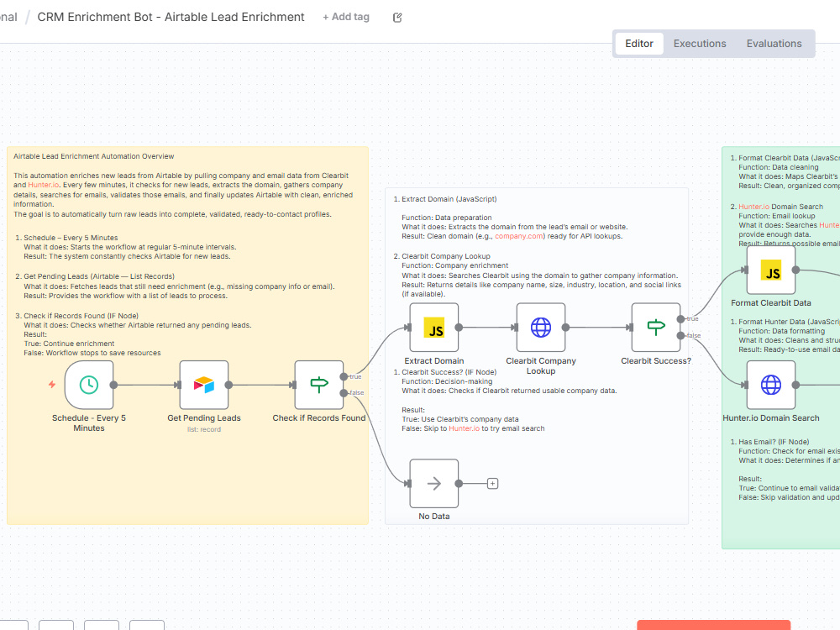Click '1. Extract Domain (JavaScript)' note heading
The width and height of the screenshot is (840, 630).
(445, 199)
